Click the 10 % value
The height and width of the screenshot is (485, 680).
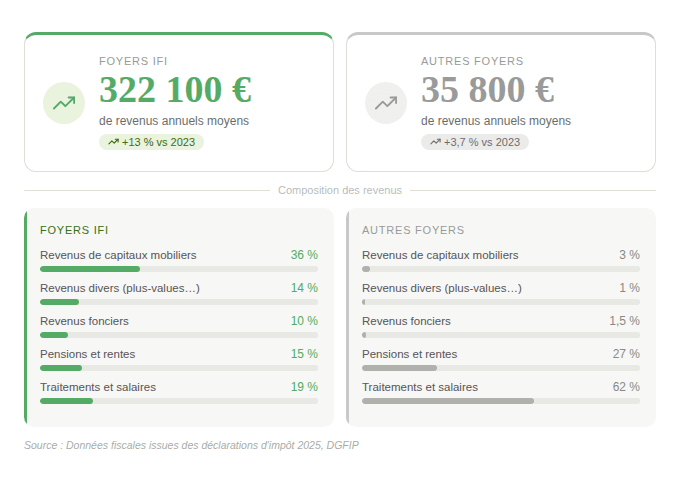304,321
